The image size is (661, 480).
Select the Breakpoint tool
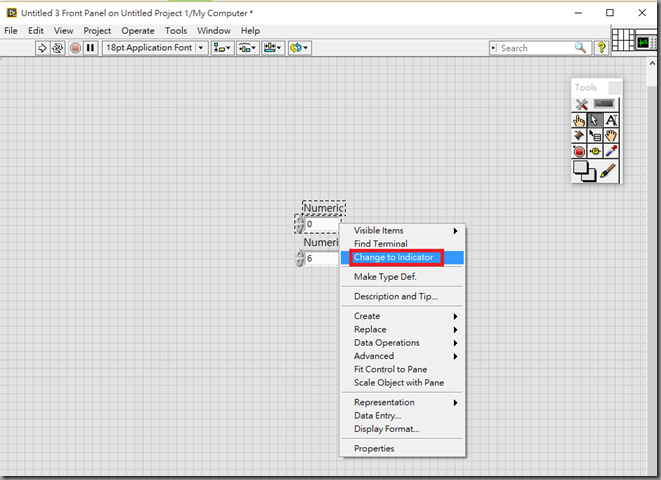coord(579,151)
